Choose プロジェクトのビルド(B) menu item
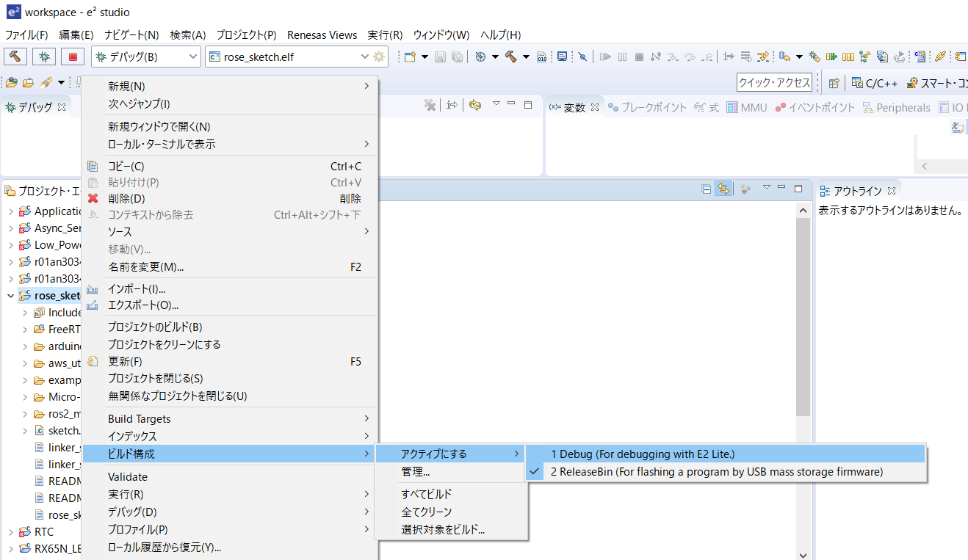Screen dimensions: 968x560 pyautogui.click(x=229, y=327)
